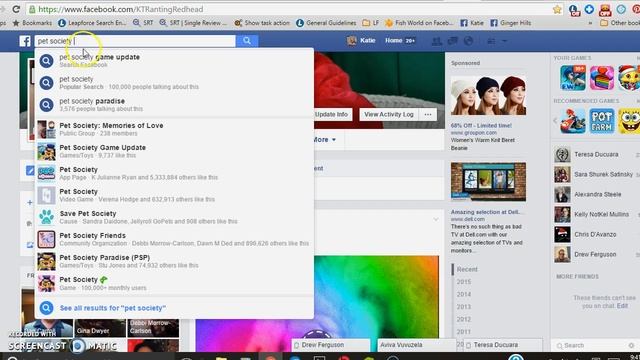Click the Facebook logo icon

(25, 41)
